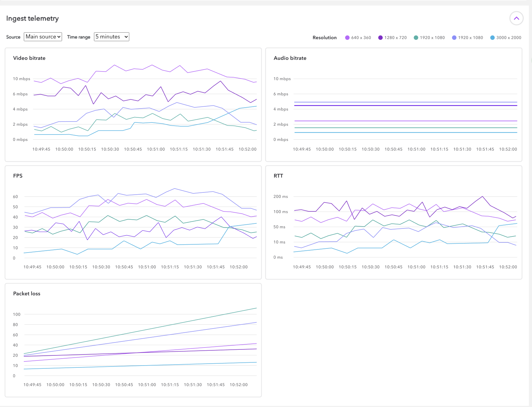532x407 pixels.
Task: Click the 60 label on the FPS axis
Action: tap(15, 197)
